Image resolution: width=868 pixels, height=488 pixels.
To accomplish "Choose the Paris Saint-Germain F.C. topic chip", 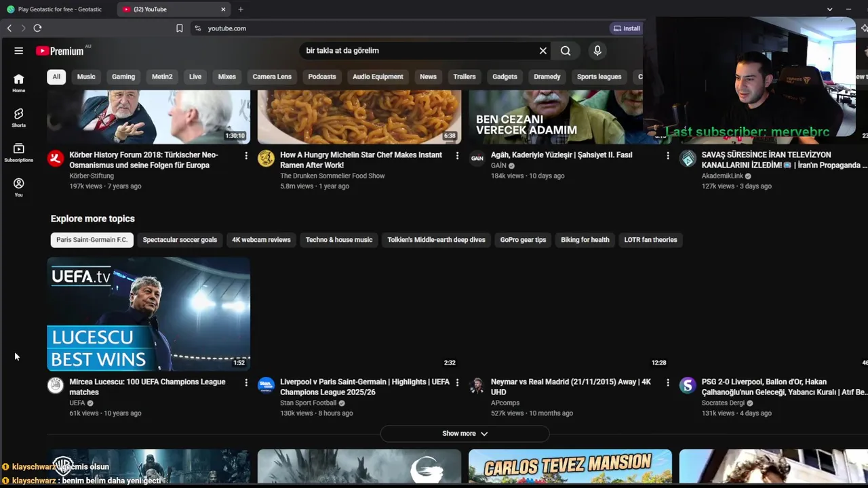I will pyautogui.click(x=92, y=240).
